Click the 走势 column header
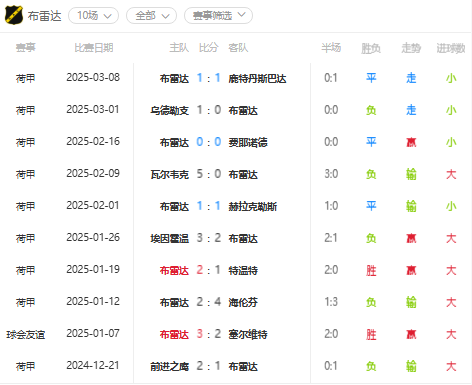The image size is (472, 385). (411, 49)
